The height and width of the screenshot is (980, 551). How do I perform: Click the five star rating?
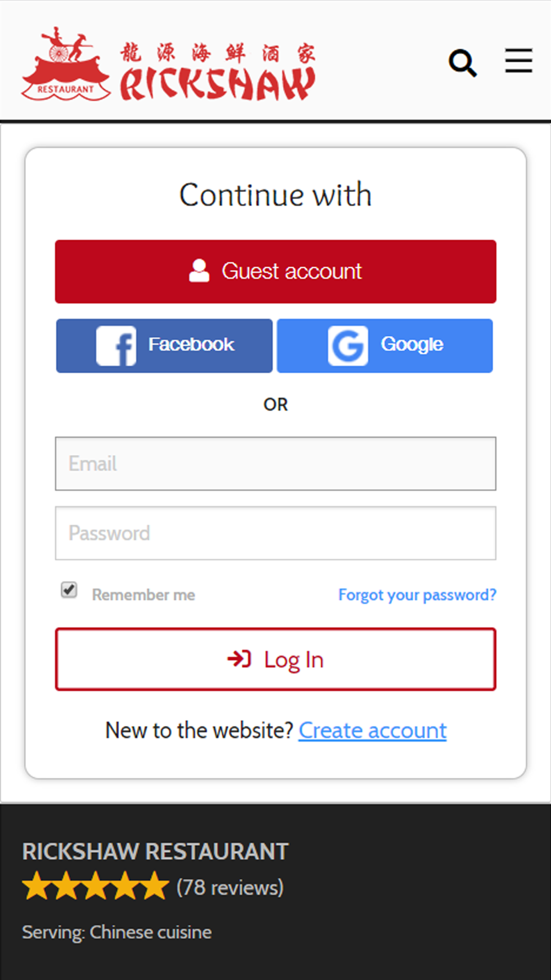pos(95,886)
